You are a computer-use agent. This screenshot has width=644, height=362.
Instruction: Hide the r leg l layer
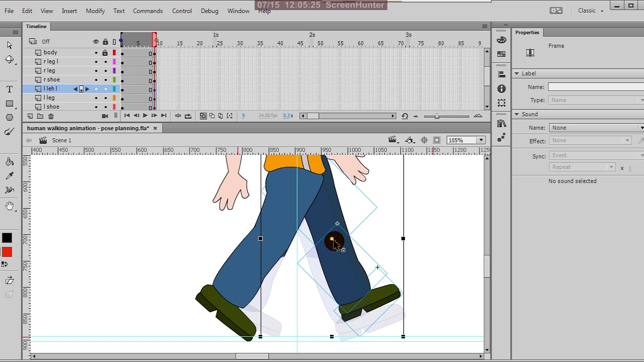(x=96, y=62)
